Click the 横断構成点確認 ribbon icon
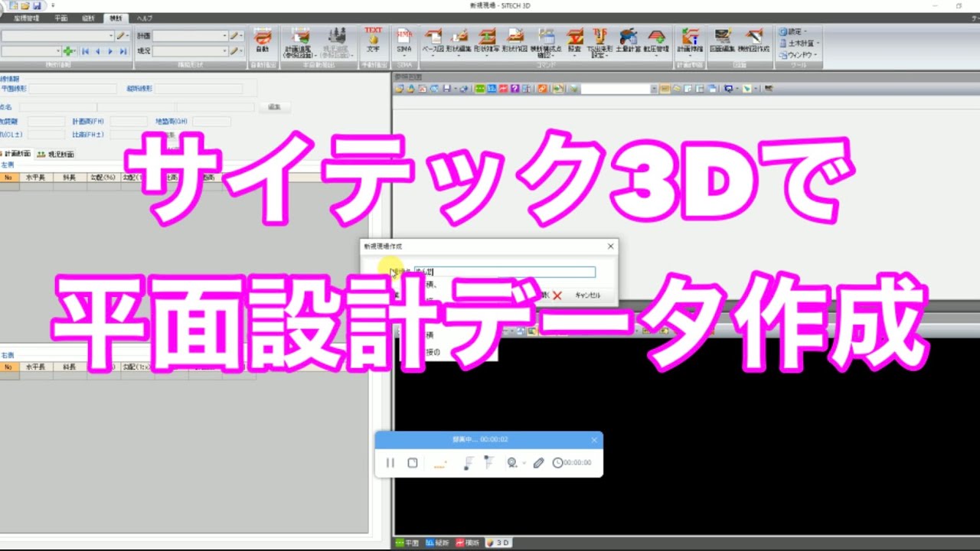980x551 pixels. coord(545,44)
